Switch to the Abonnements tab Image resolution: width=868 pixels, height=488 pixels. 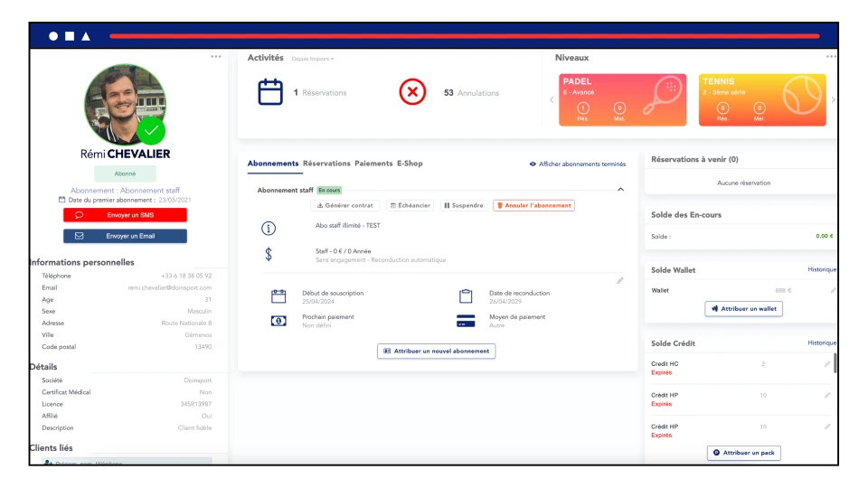coord(273,164)
